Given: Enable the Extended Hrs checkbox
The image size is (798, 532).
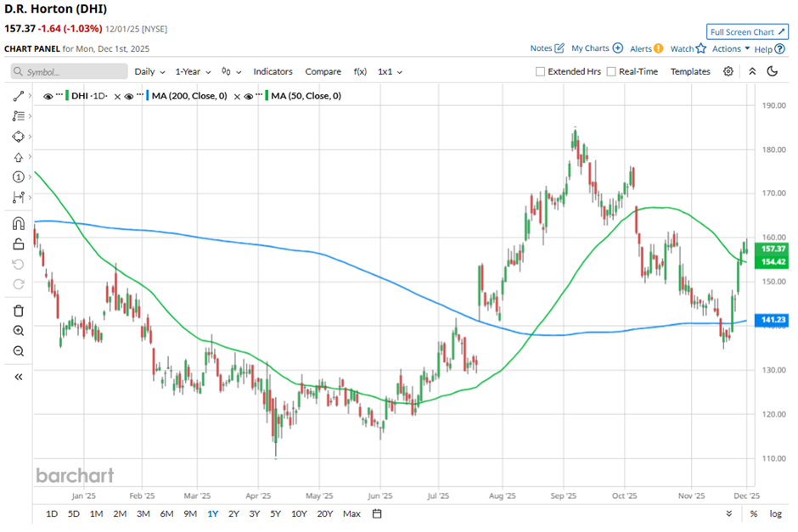Looking at the screenshot, I should 541,72.
